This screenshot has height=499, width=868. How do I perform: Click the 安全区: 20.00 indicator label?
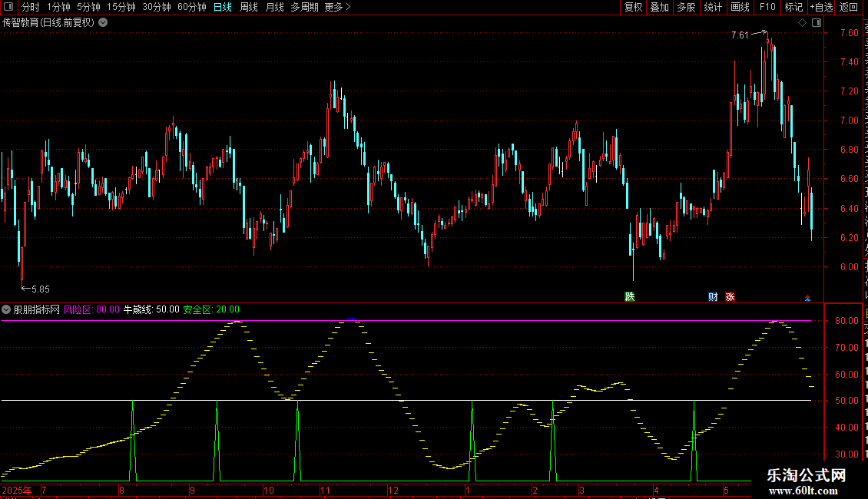(x=211, y=309)
